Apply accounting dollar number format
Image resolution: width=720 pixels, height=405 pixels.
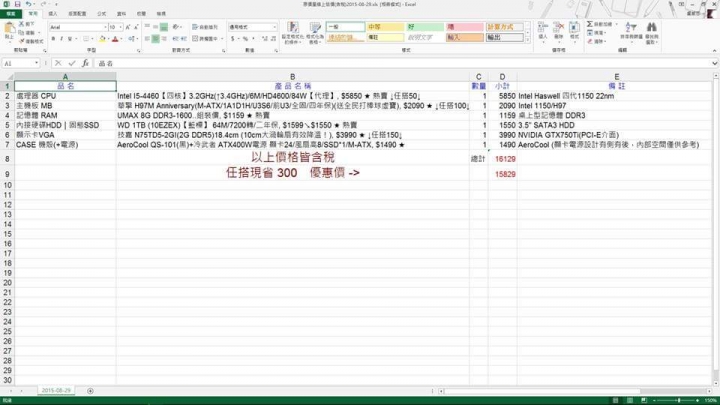coord(233,39)
